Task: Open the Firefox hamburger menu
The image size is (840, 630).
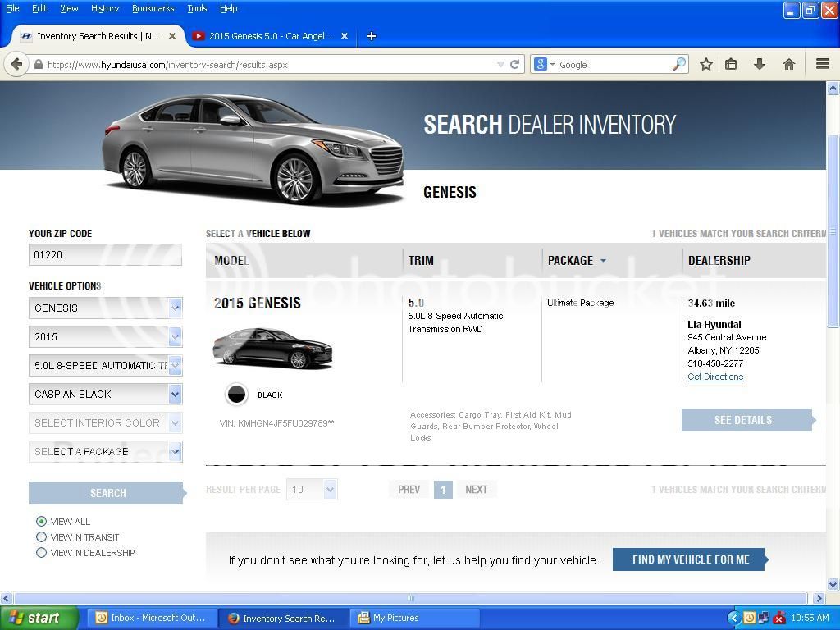Action: pos(823,64)
